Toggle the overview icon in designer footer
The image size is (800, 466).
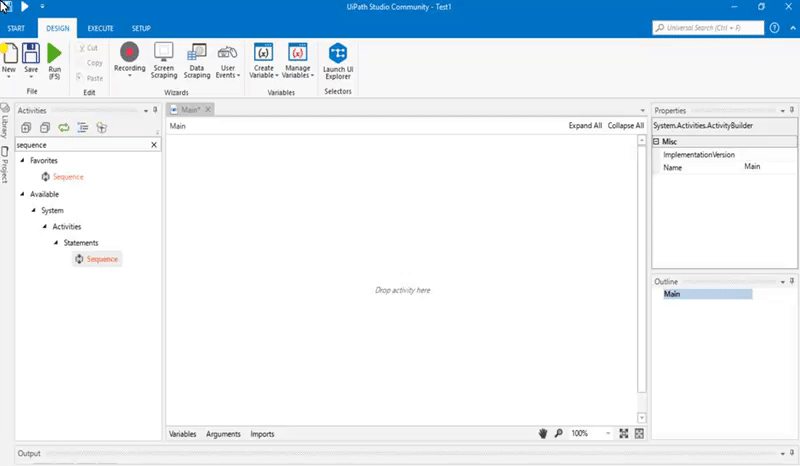[x=639, y=433]
